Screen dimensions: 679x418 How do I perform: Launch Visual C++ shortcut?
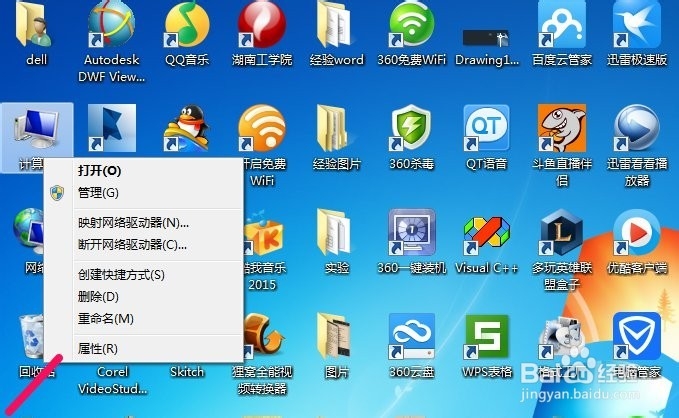pos(486,236)
